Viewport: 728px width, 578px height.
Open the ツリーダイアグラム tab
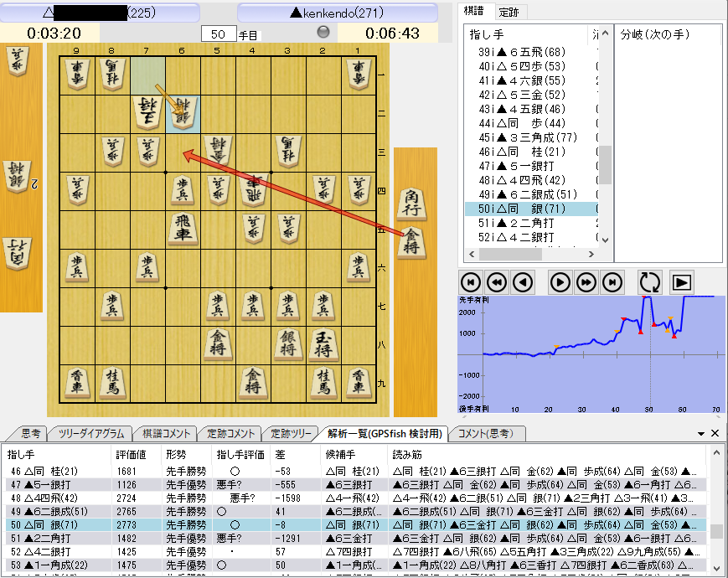coord(91,433)
